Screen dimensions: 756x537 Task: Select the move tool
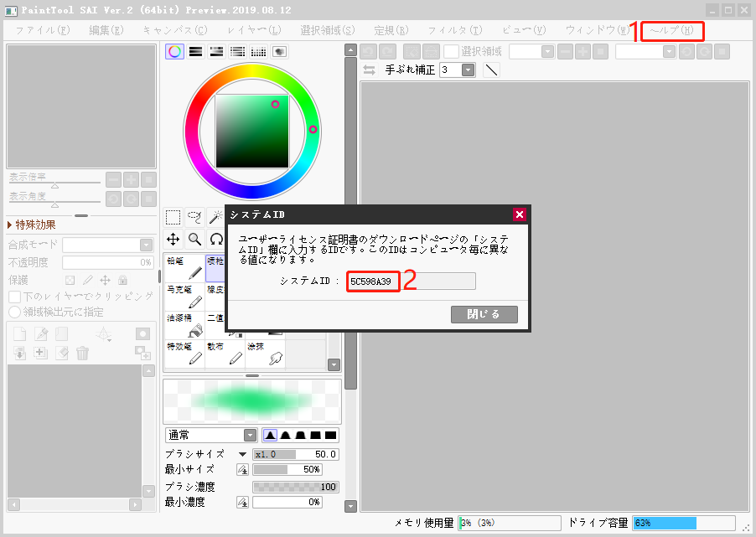pos(173,239)
